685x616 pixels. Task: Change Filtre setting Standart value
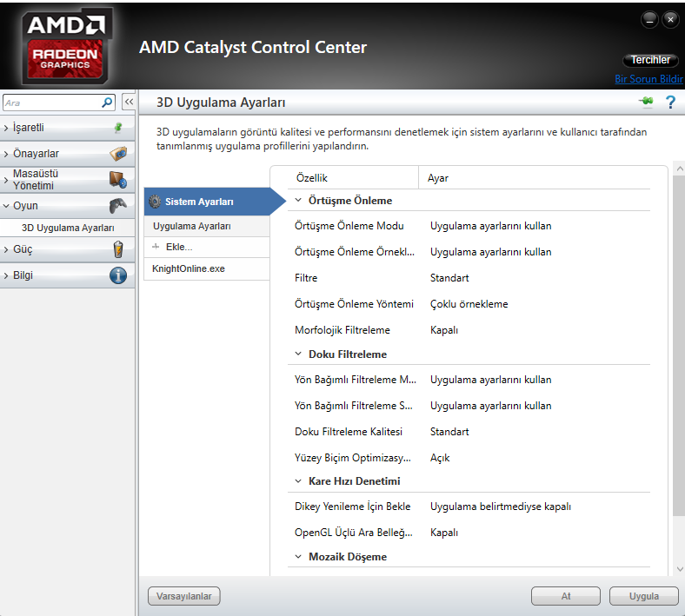(x=449, y=278)
